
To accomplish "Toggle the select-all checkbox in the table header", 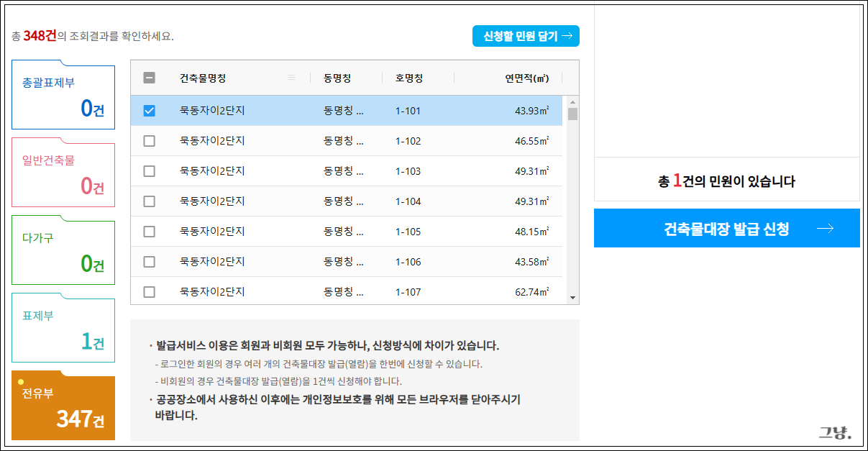I will coord(150,78).
